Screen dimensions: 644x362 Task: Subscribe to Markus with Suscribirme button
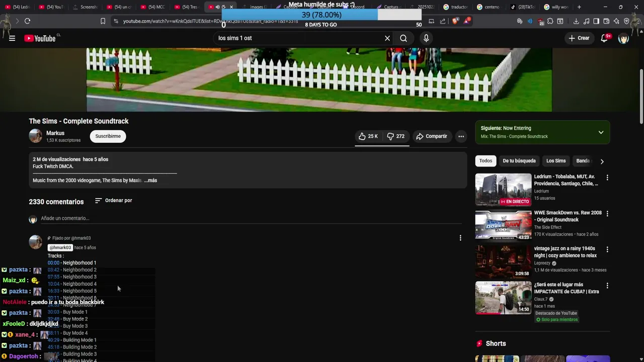pyautogui.click(x=108, y=136)
